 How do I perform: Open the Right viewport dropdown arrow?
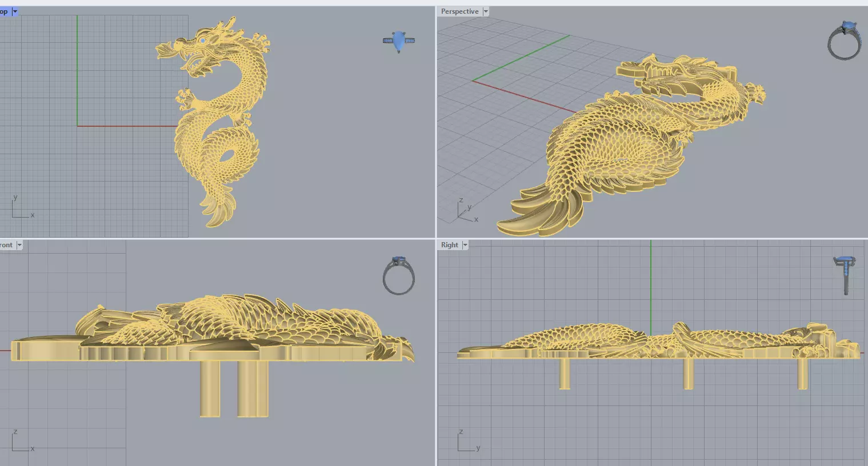tap(465, 245)
